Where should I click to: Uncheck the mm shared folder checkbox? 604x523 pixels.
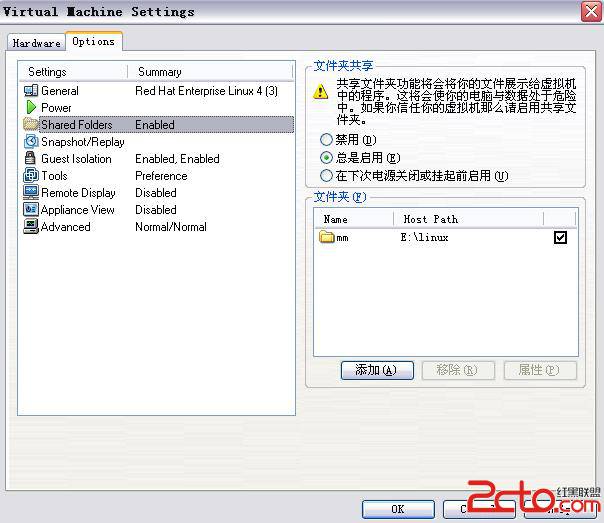[560, 238]
